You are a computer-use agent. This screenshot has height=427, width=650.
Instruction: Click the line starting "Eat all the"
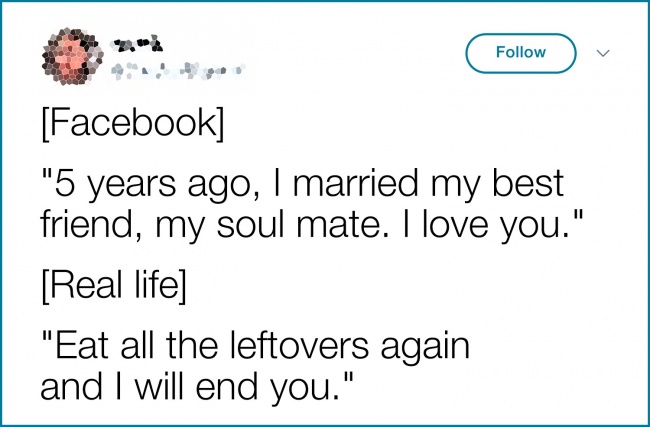click(255, 349)
